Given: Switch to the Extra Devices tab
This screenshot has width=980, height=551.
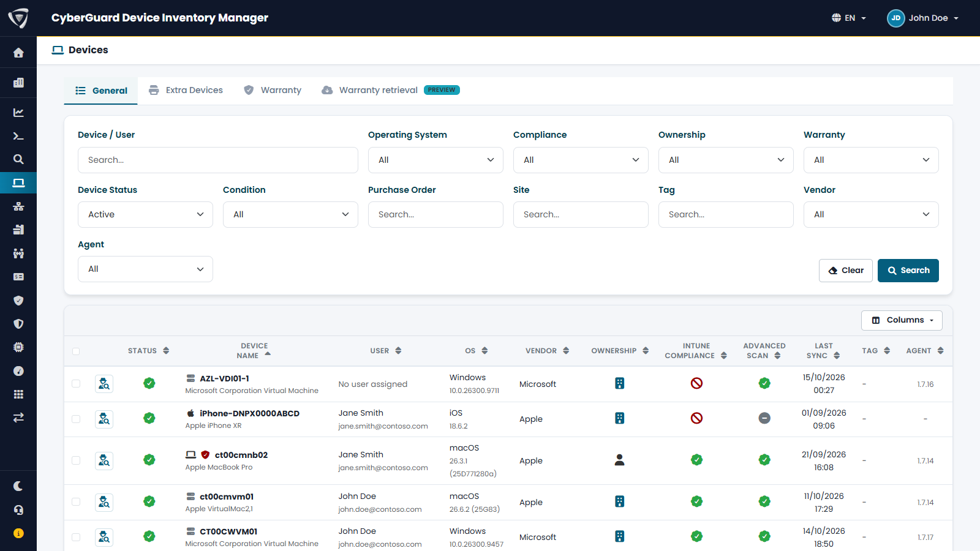Looking at the screenshot, I should pos(186,90).
